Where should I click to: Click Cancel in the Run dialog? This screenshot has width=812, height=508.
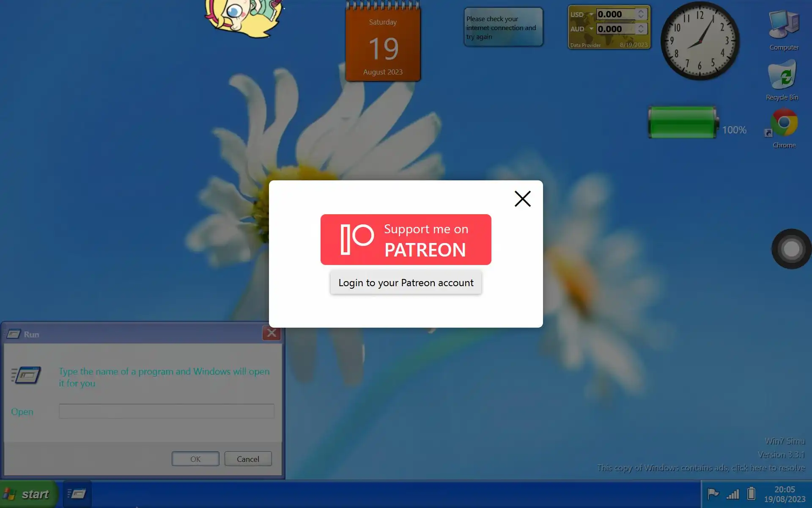point(248,459)
